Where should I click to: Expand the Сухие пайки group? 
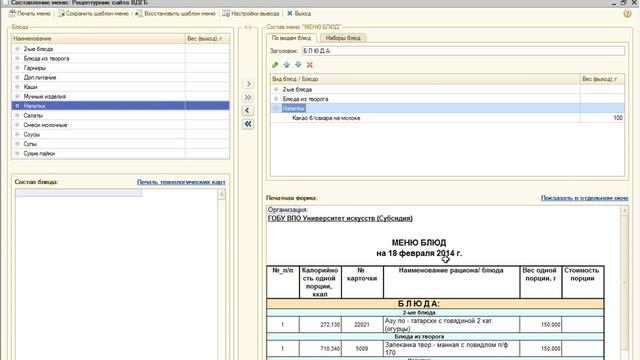point(17,153)
